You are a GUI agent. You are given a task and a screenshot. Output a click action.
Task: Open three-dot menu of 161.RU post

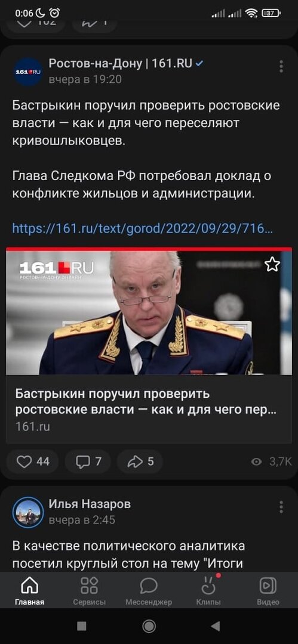point(281,66)
